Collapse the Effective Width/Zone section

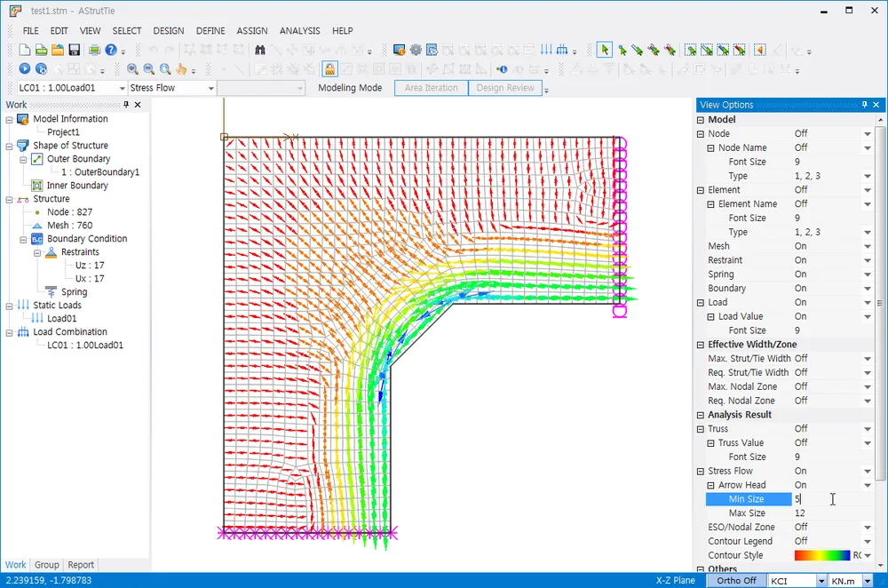[701, 345]
